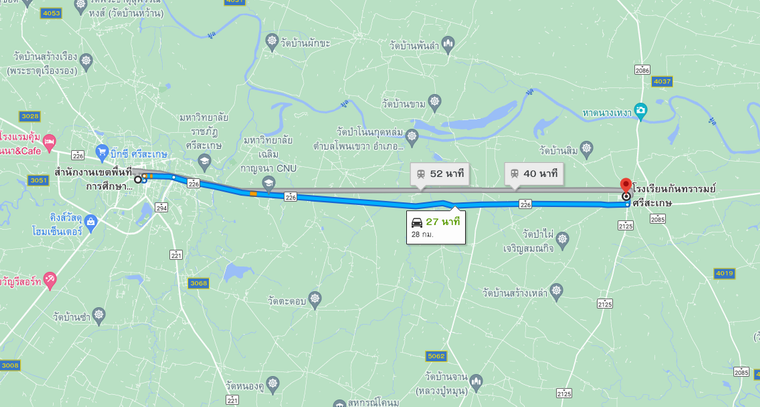Open the หาดนางเหงา camera attraction icon

[x=641, y=112]
